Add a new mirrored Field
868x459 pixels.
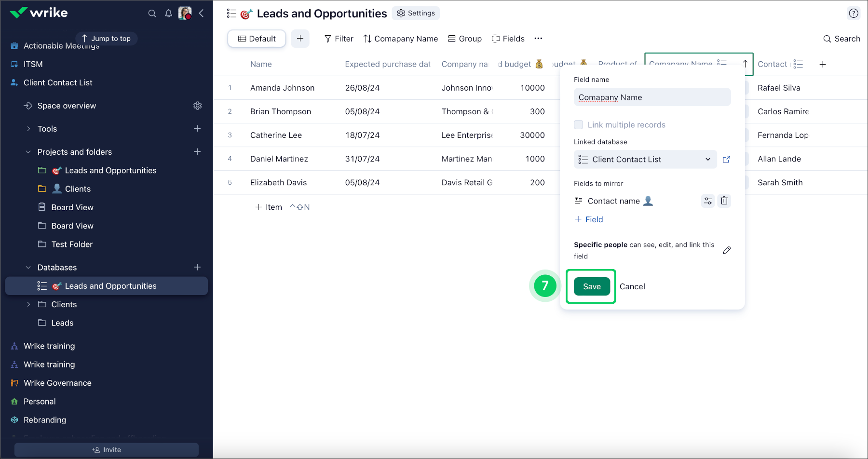[x=589, y=219]
